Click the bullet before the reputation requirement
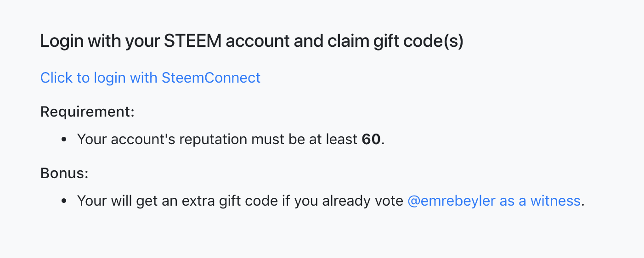The height and width of the screenshot is (258, 644). (64, 139)
